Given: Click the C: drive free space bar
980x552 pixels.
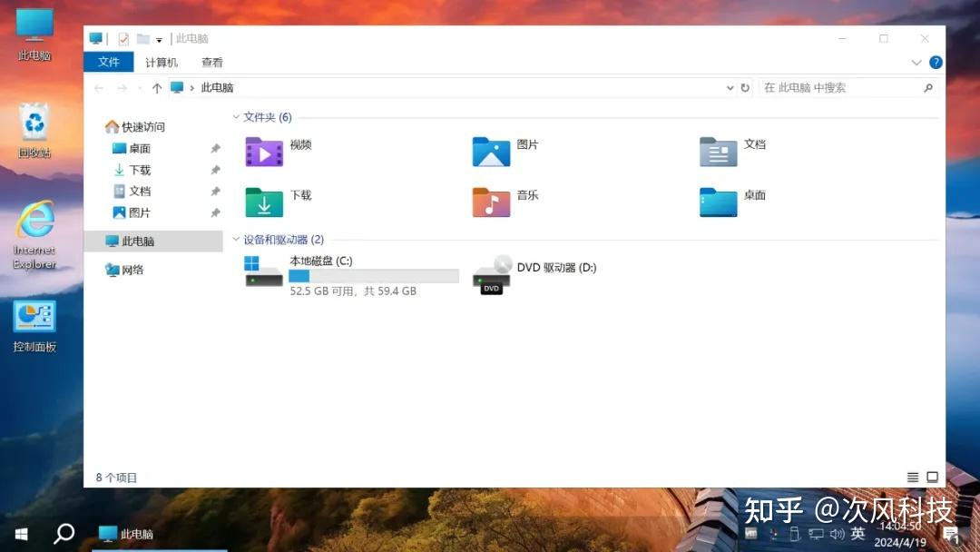Looking at the screenshot, I should coord(372,275).
